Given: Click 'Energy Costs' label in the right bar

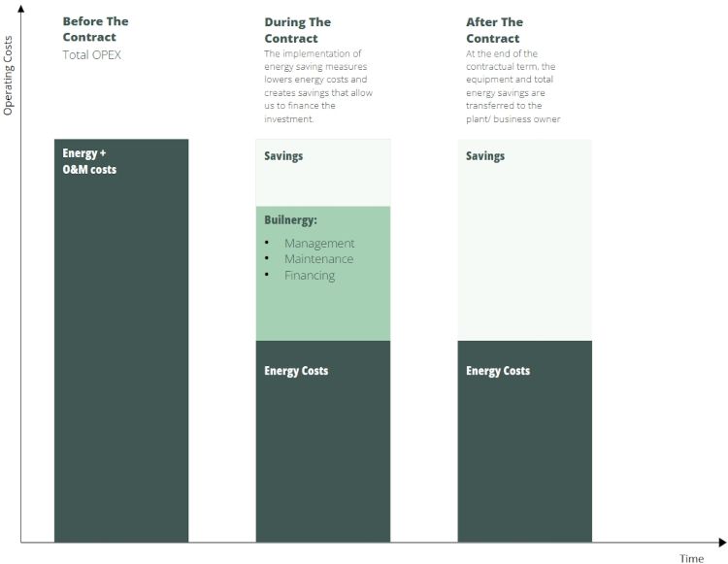Looking at the screenshot, I should (498, 371).
